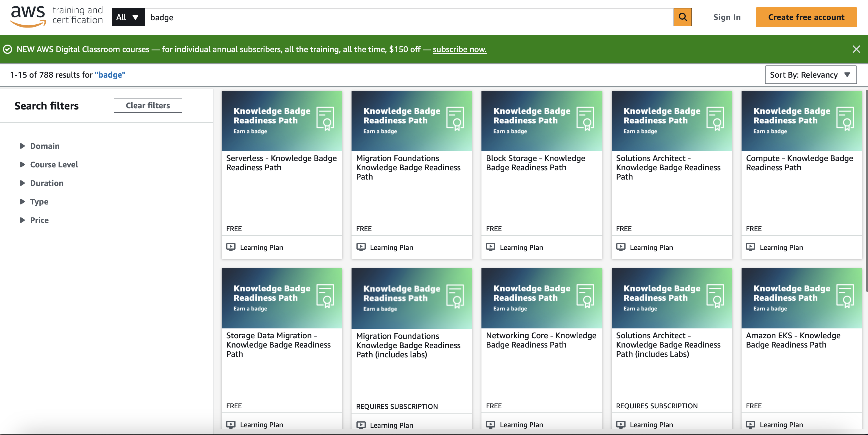The height and width of the screenshot is (435, 868).
Task: Click the Serverless card banner thumbnail
Action: 282,121
